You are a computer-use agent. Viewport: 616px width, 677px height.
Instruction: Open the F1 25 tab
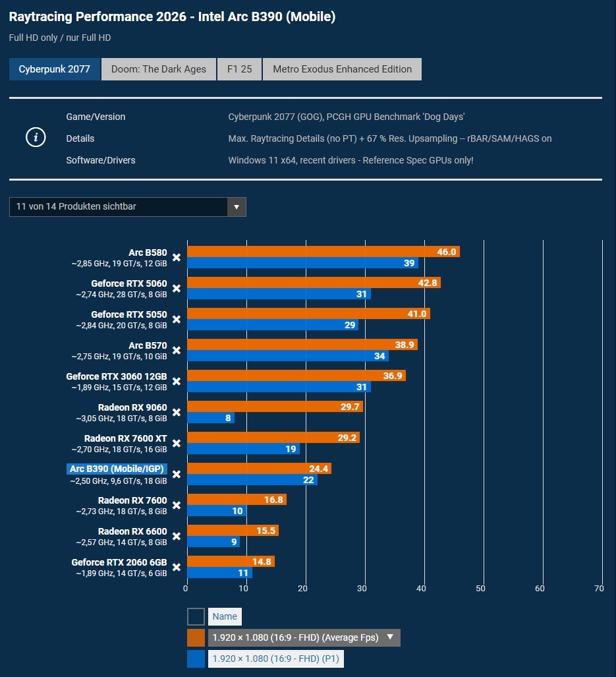coord(239,69)
